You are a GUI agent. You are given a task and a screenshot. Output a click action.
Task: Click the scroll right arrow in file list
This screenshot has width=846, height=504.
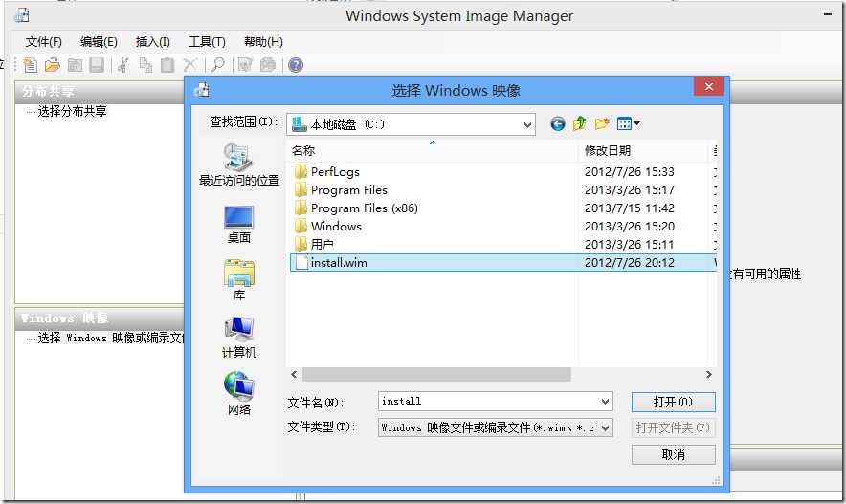click(x=709, y=375)
